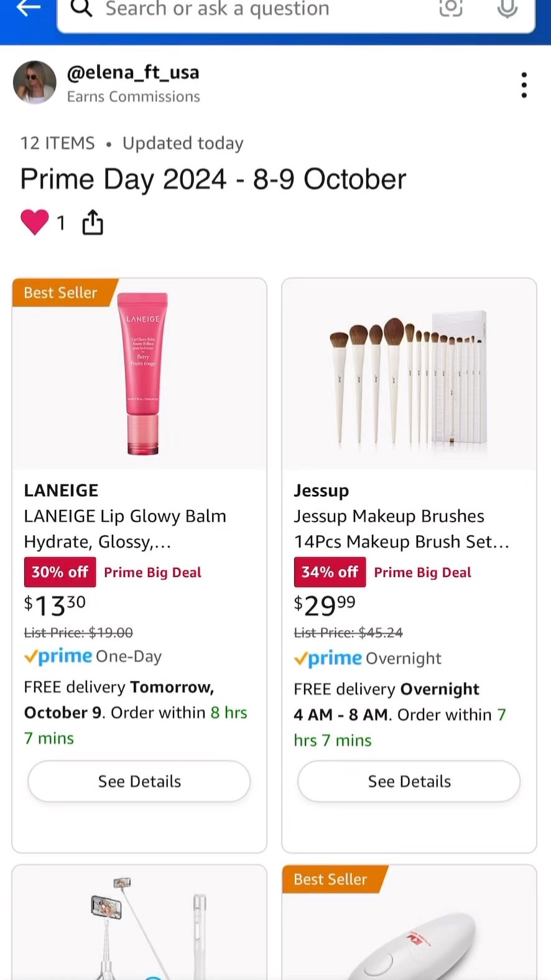Tap the Best Seller badge on LANEIGE product
The width and height of the screenshot is (551, 980).
coord(60,292)
